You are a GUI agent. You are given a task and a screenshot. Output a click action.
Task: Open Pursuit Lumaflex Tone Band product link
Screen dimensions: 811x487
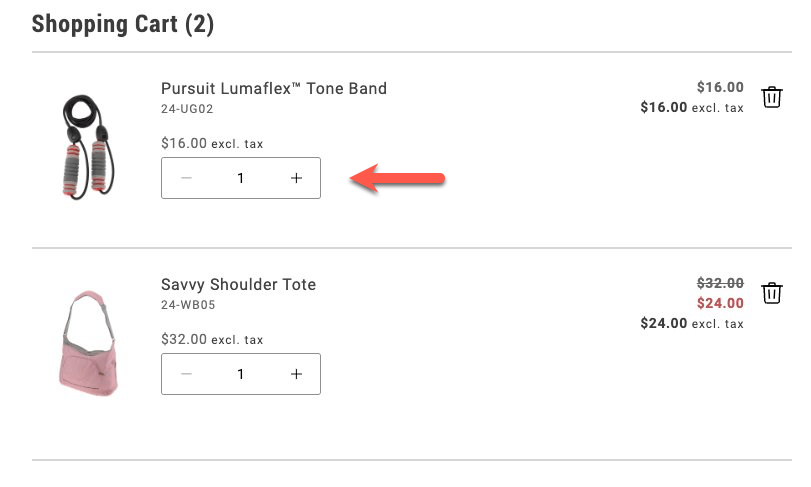tap(273, 88)
